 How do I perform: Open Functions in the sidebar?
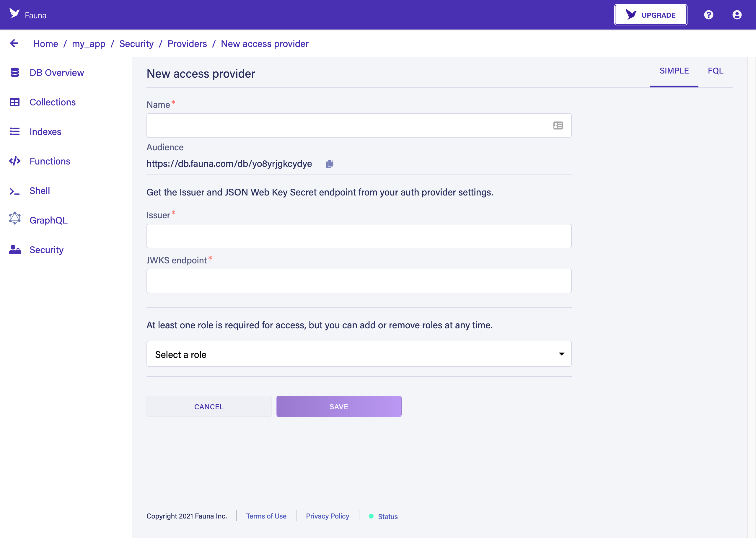click(x=50, y=161)
